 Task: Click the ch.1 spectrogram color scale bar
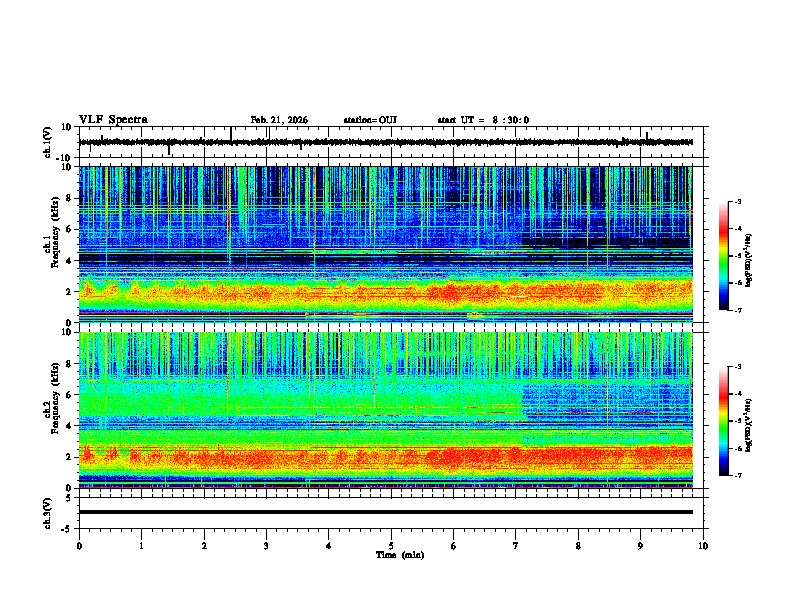(724, 256)
